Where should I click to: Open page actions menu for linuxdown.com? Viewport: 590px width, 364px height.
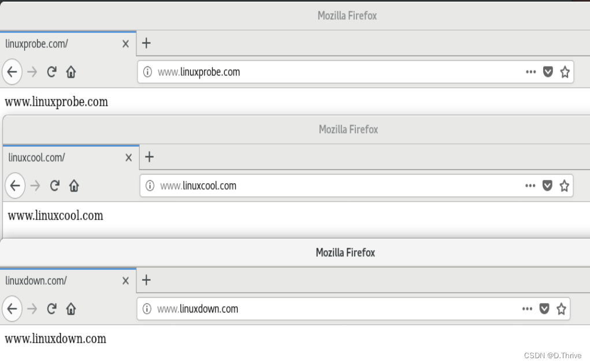click(527, 309)
